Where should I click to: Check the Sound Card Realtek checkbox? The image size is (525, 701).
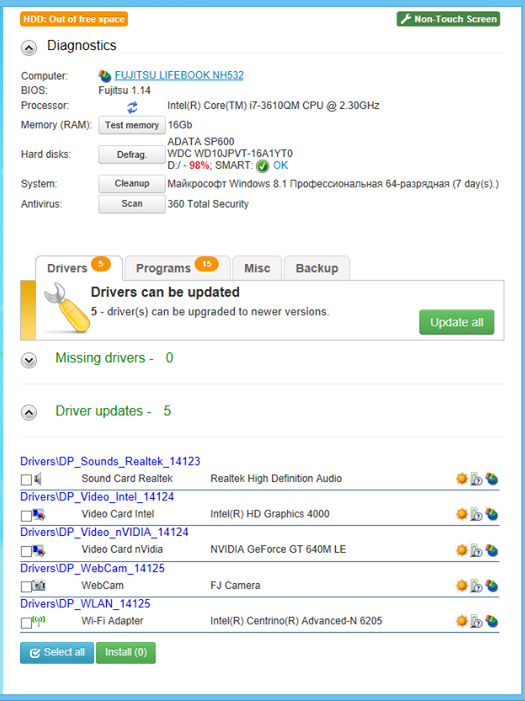pos(26,480)
